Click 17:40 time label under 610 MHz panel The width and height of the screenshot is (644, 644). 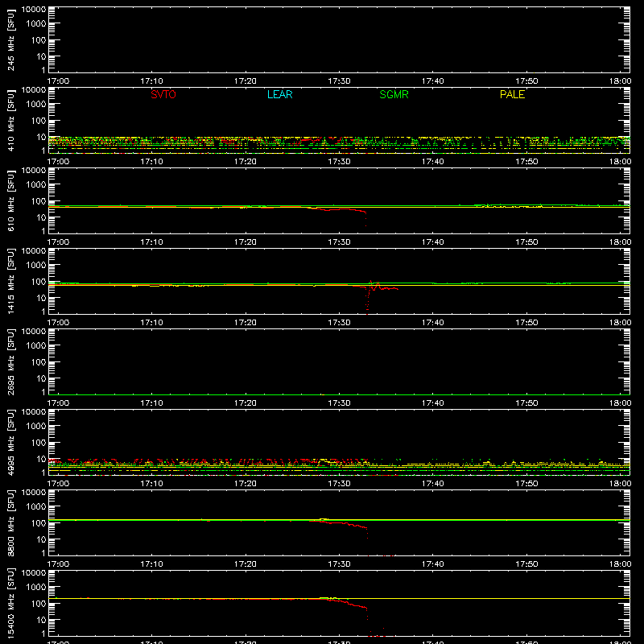432,242
